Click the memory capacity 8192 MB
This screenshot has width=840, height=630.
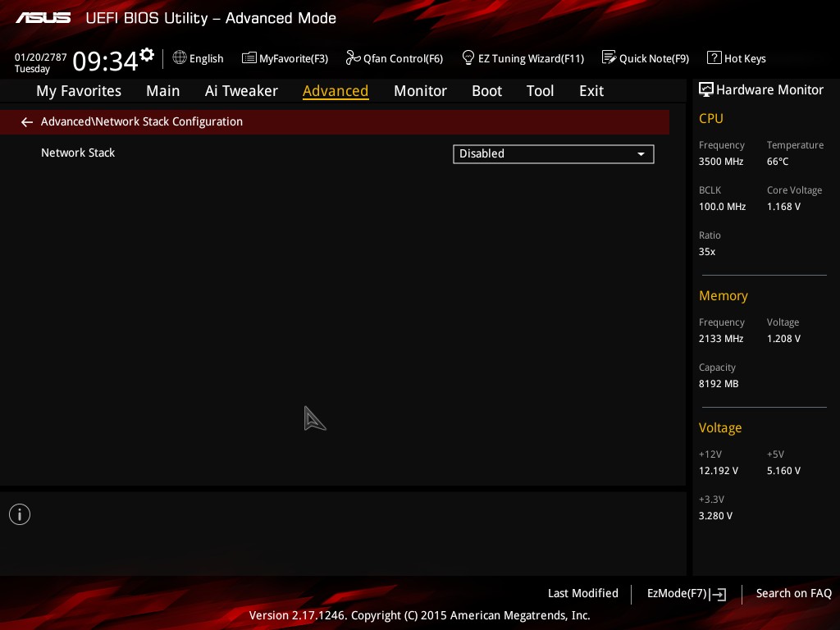719,384
